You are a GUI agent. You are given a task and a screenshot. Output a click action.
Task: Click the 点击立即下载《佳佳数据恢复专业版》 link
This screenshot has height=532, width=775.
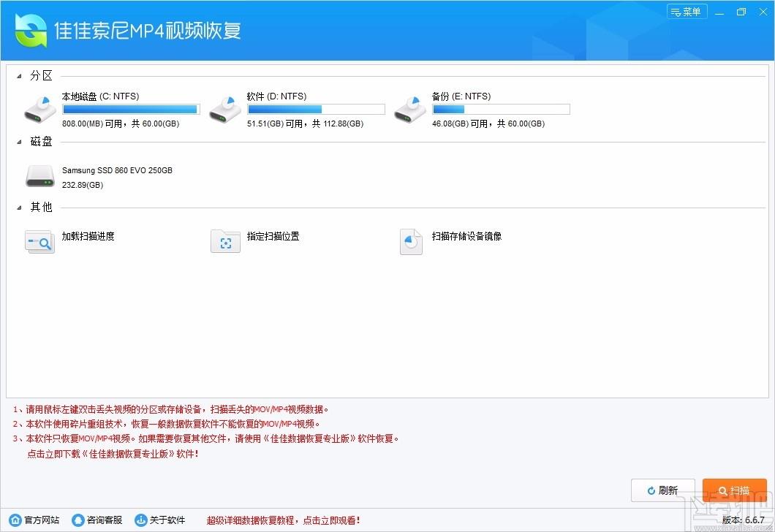pyautogui.click(x=113, y=454)
